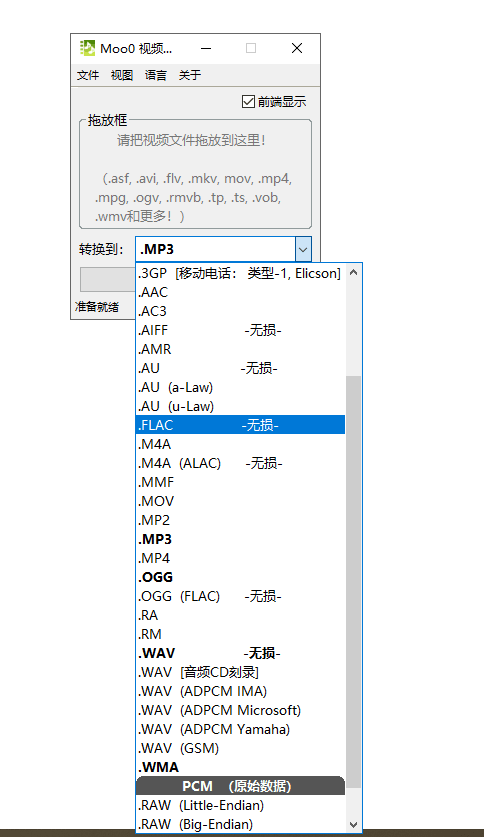Choose the .AMR format
Screen dimensions: 484x837
click(241, 349)
